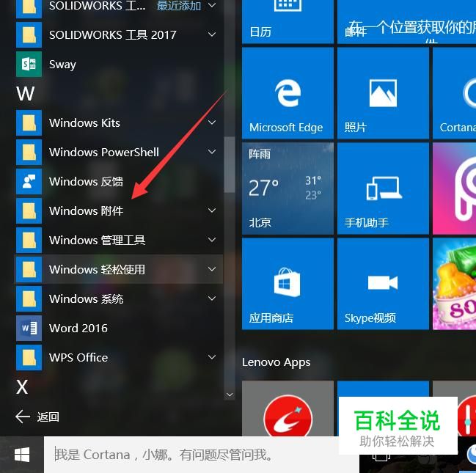Open the Beijing weather tile
476x473 pixels.
tap(288, 188)
